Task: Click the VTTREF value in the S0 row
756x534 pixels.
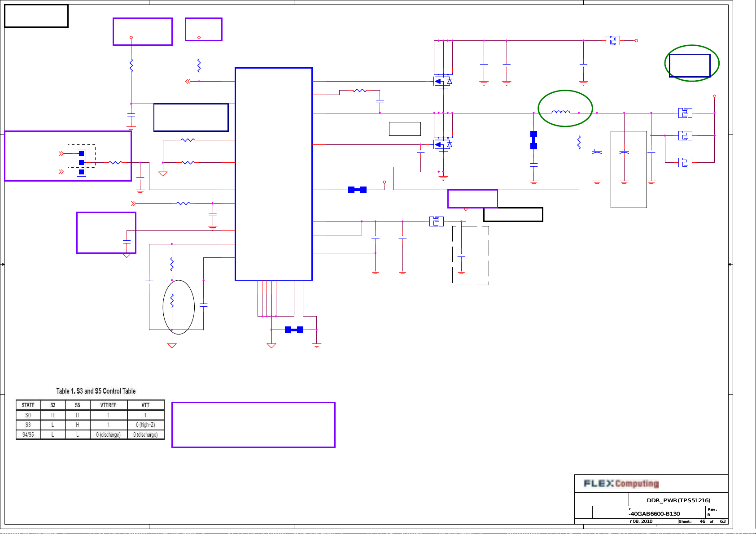Action: tap(109, 415)
